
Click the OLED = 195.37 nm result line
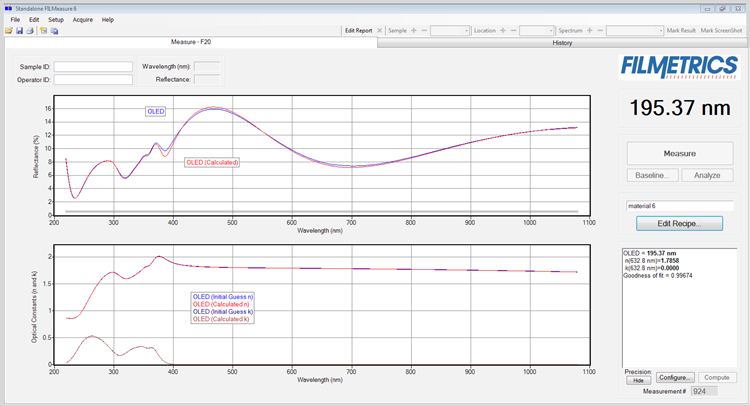650,253
